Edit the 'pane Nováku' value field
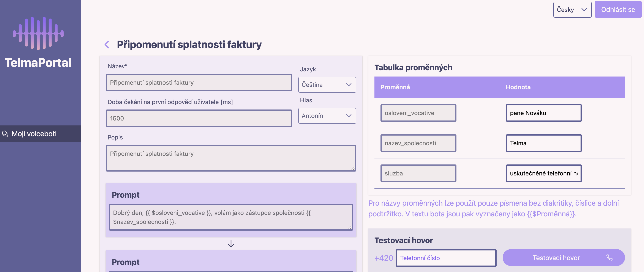Screen dimensions: 644x272 543,113
